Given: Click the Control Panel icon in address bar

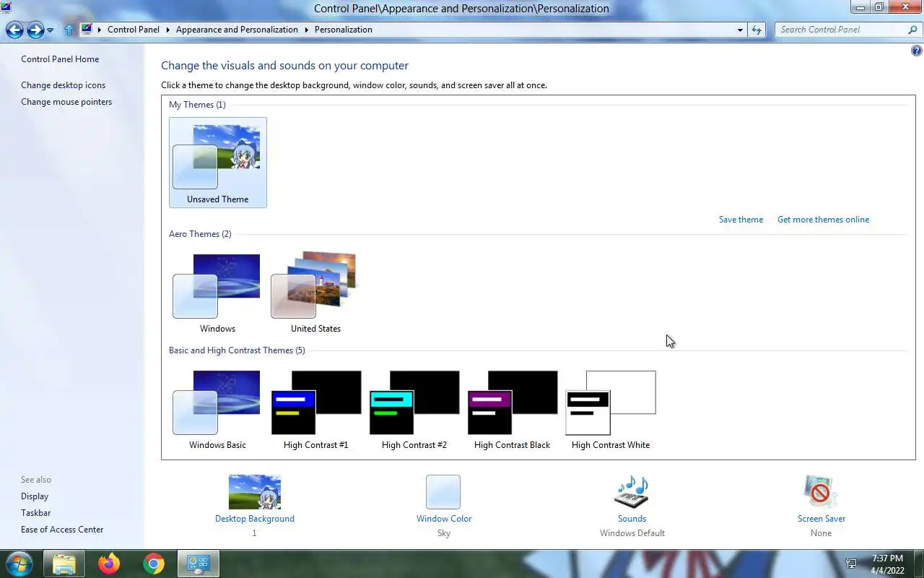Looking at the screenshot, I should coord(87,30).
